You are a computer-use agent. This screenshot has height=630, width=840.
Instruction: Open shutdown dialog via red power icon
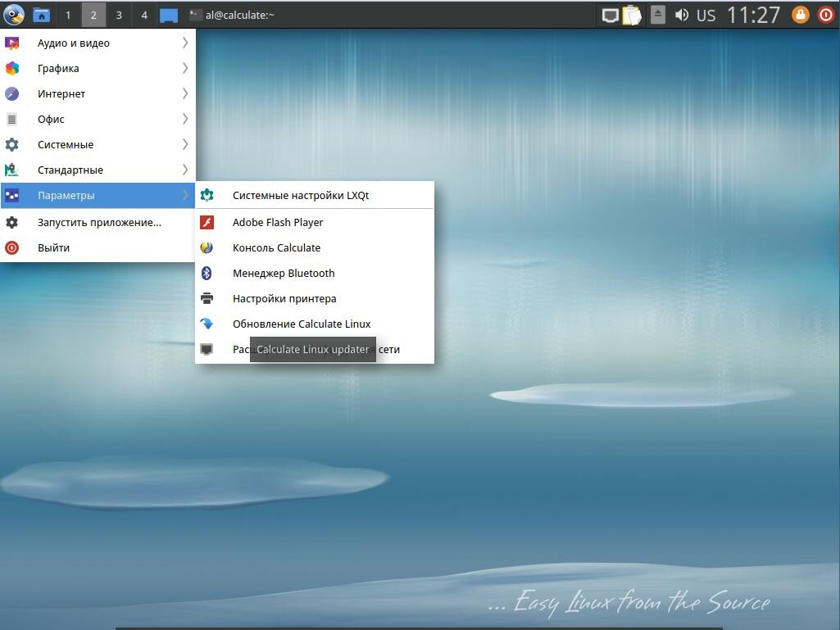826,14
